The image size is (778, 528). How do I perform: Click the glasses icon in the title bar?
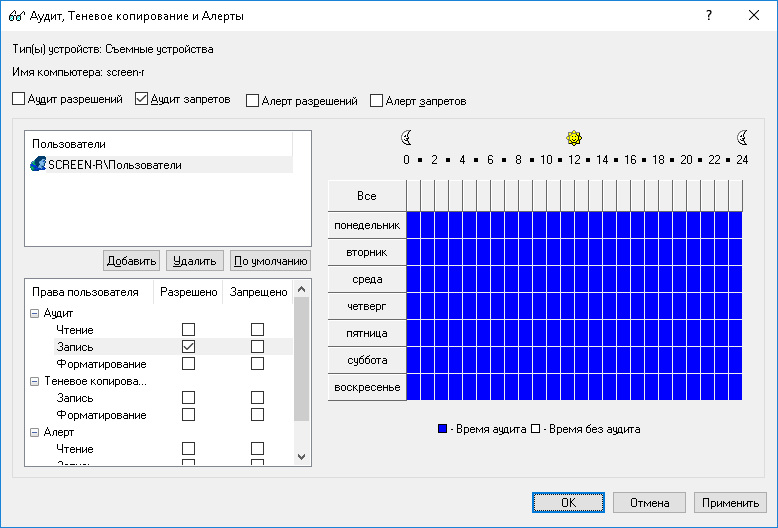click(x=16, y=16)
